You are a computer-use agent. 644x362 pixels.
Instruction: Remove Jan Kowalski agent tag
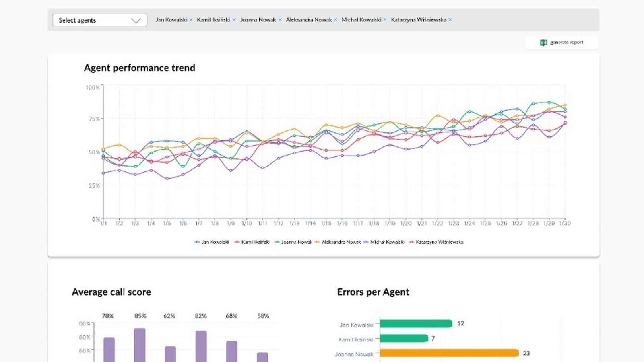pyautogui.click(x=191, y=20)
